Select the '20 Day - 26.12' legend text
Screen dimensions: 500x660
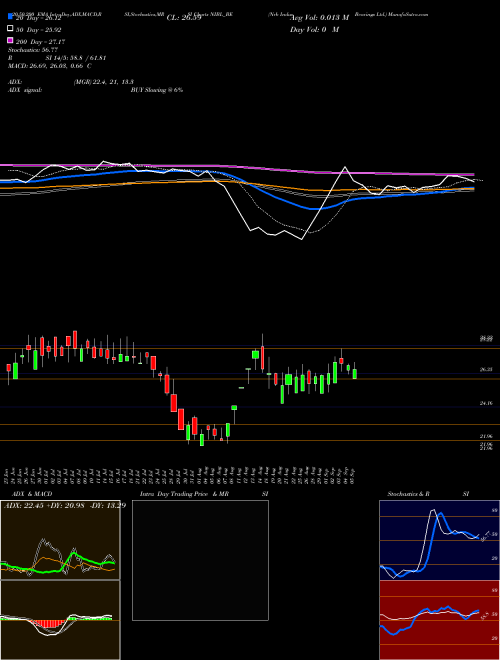point(38,18)
